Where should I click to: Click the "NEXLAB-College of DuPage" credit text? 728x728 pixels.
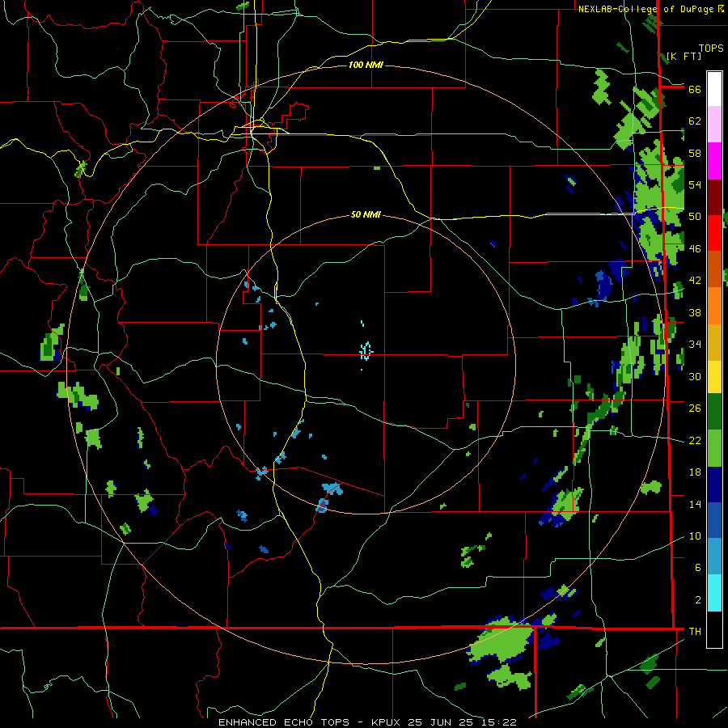[647, 9]
